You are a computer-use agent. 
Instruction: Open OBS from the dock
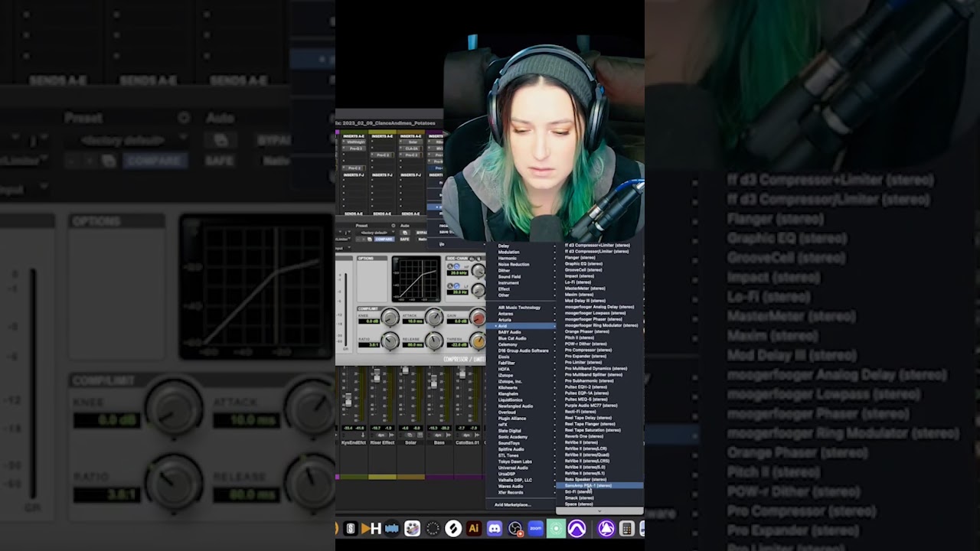tap(515, 528)
